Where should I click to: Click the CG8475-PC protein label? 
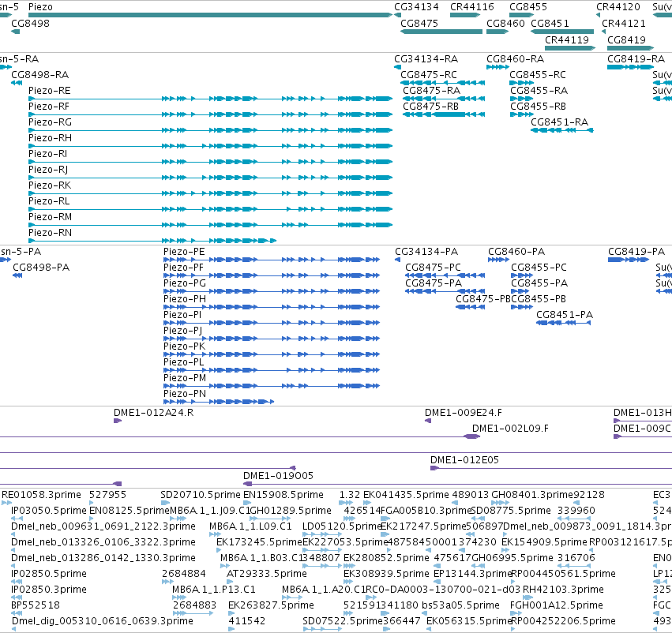pyautogui.click(x=433, y=268)
